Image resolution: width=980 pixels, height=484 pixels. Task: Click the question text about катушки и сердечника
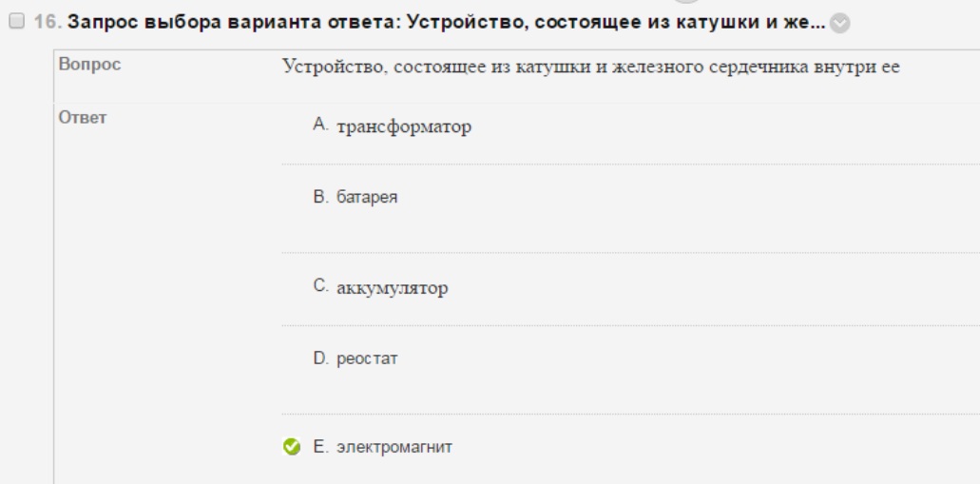coord(590,67)
